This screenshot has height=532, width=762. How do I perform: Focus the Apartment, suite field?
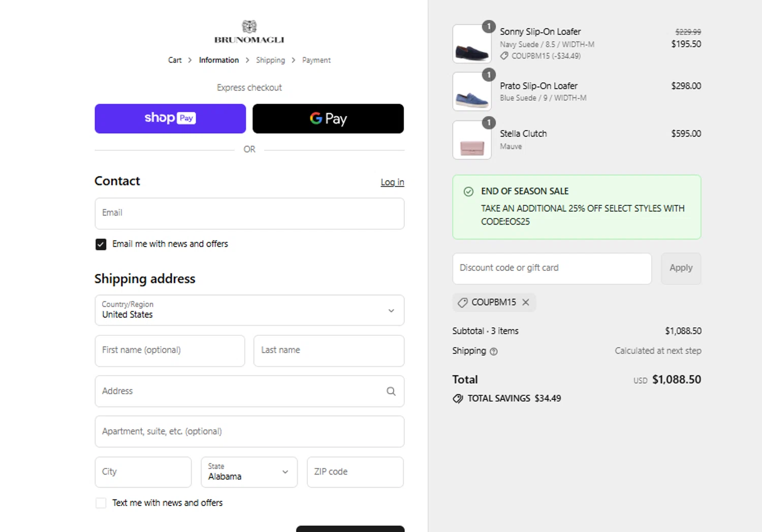(x=249, y=431)
